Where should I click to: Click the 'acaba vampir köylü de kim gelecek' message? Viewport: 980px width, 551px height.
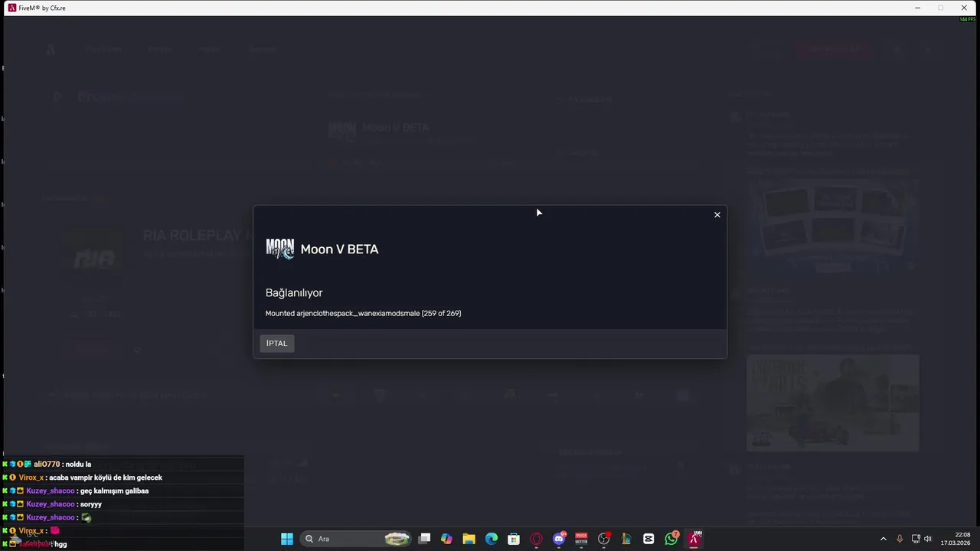pyautogui.click(x=106, y=478)
